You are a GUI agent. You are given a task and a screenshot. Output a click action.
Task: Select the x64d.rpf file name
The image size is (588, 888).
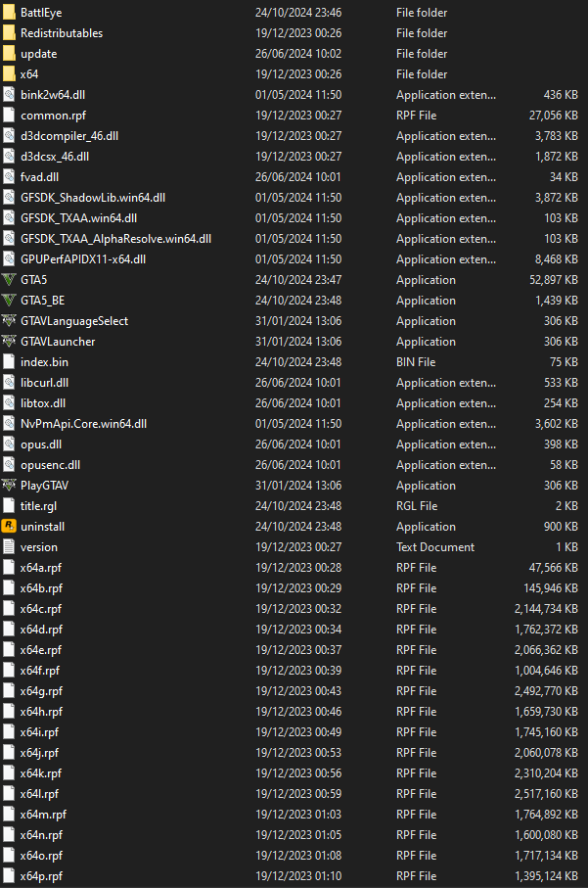41,630
